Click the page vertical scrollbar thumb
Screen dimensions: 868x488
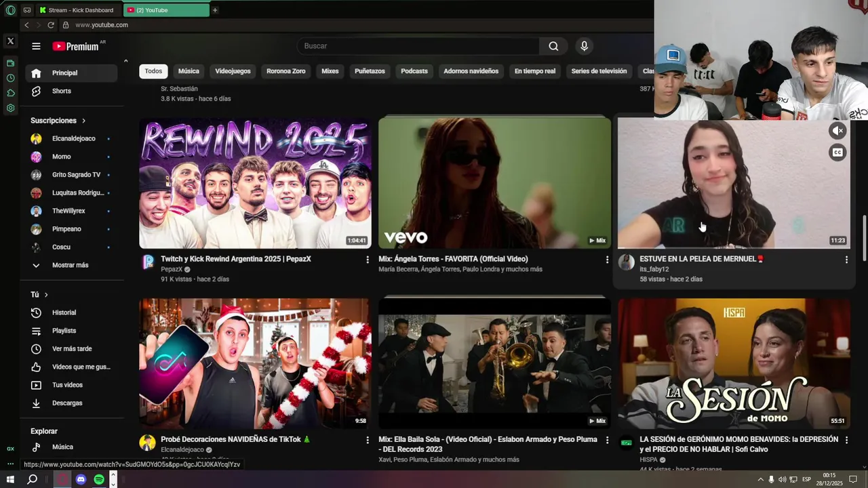[864, 237]
